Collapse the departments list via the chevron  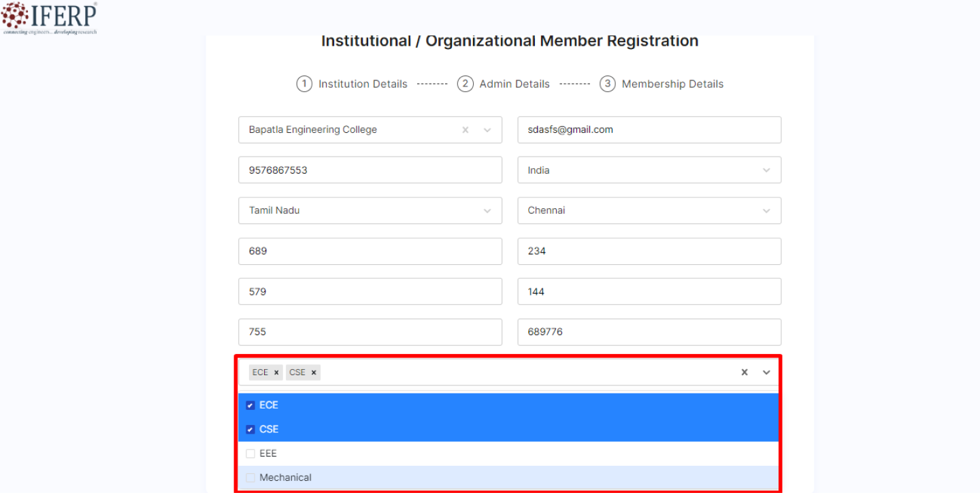766,372
